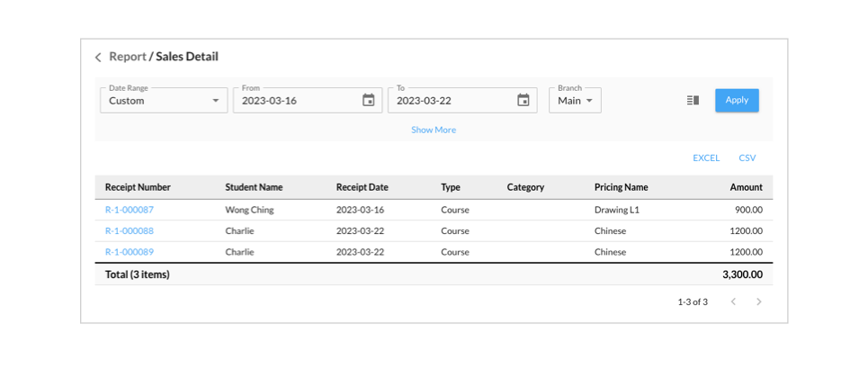Expand the Date Range dropdown

click(x=164, y=100)
